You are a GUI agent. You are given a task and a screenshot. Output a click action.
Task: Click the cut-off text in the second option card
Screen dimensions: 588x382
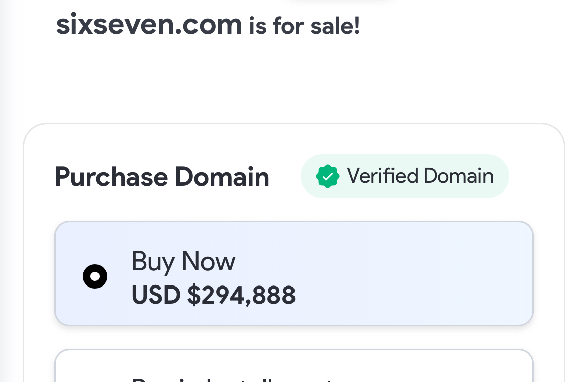231,378
